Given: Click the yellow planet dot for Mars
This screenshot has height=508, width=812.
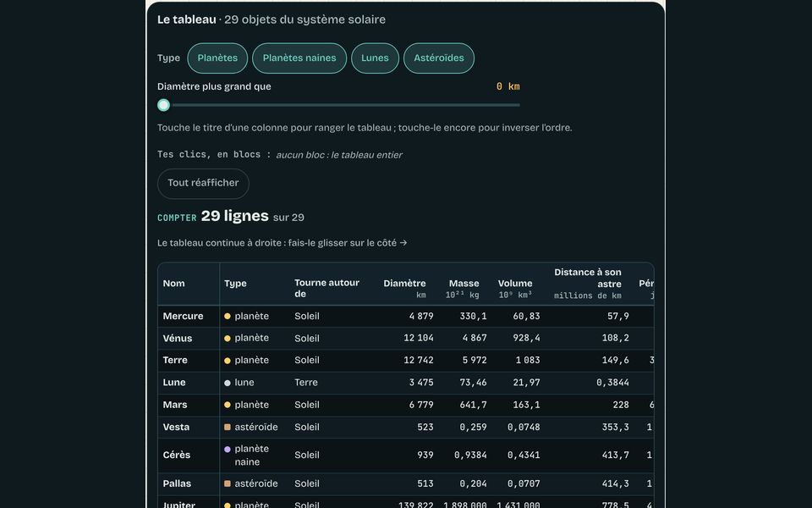Looking at the screenshot, I should tap(228, 405).
